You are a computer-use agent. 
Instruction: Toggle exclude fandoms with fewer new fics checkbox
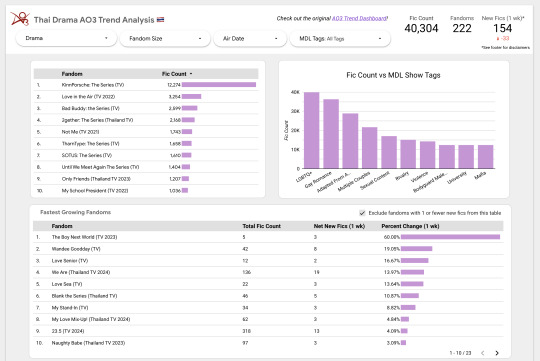click(x=362, y=213)
